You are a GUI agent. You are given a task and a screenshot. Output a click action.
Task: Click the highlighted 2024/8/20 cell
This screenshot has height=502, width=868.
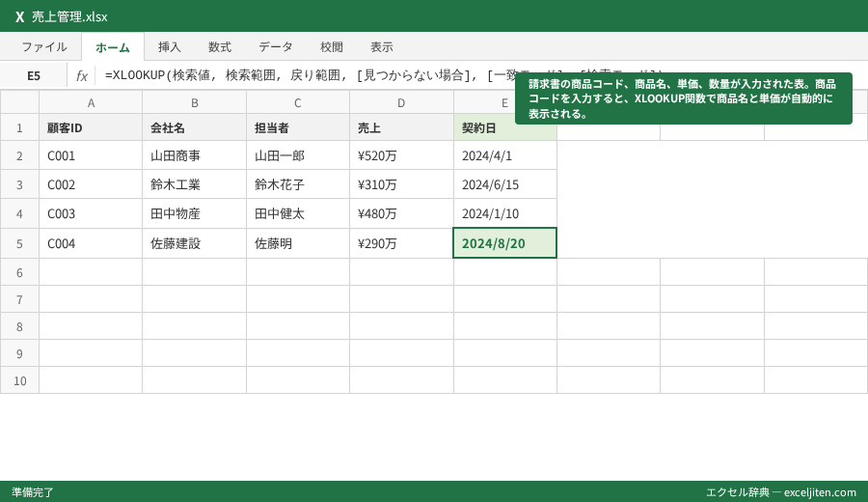pyautogui.click(x=504, y=242)
